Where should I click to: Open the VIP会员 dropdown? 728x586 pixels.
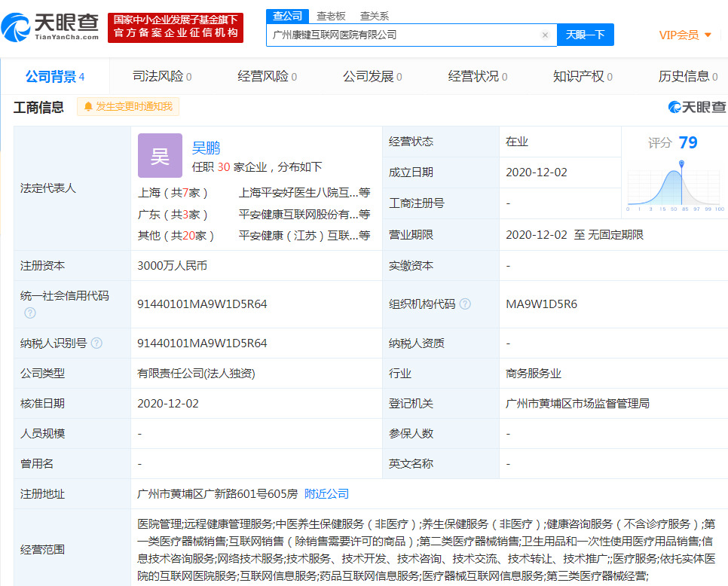[x=685, y=35]
